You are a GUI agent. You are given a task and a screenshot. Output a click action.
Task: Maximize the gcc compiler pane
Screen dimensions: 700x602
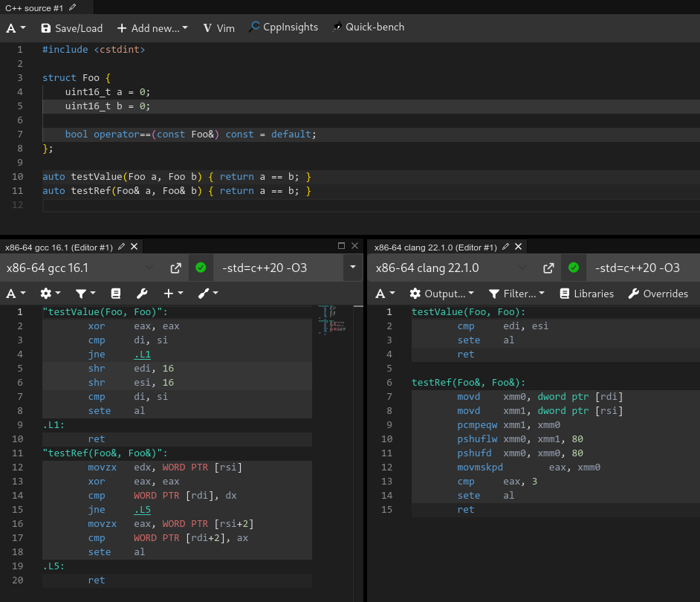tap(342, 245)
